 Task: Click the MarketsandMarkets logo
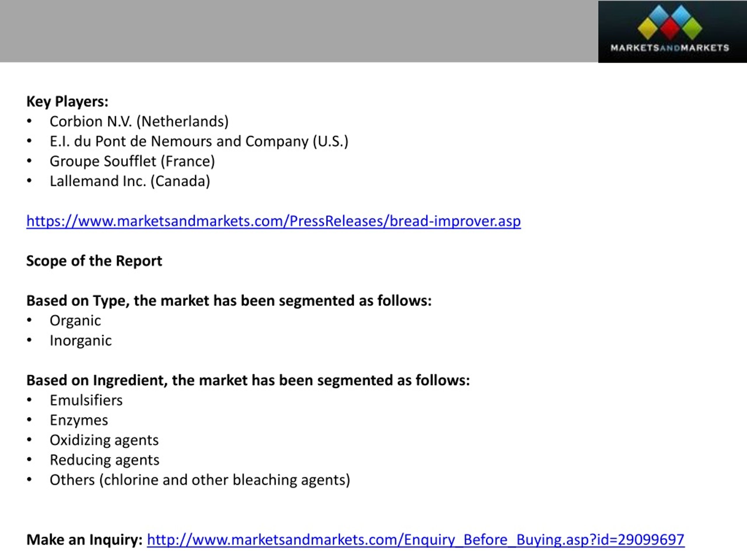(672, 32)
